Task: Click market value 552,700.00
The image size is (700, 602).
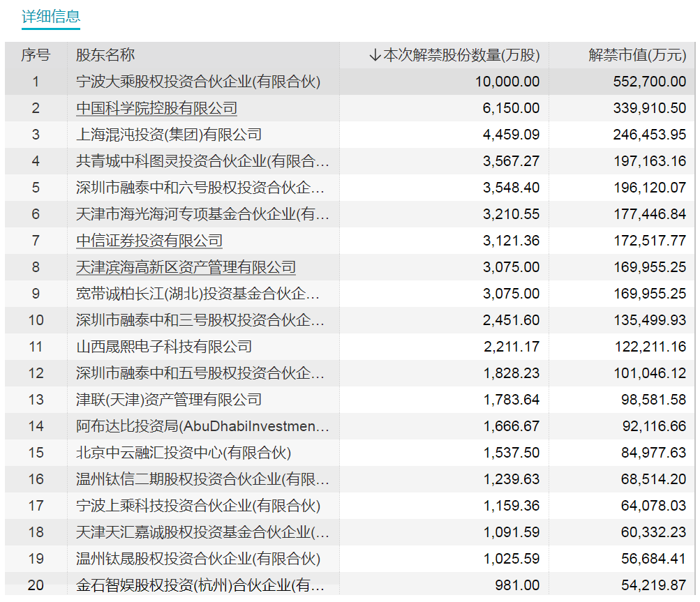Action: pos(650,82)
